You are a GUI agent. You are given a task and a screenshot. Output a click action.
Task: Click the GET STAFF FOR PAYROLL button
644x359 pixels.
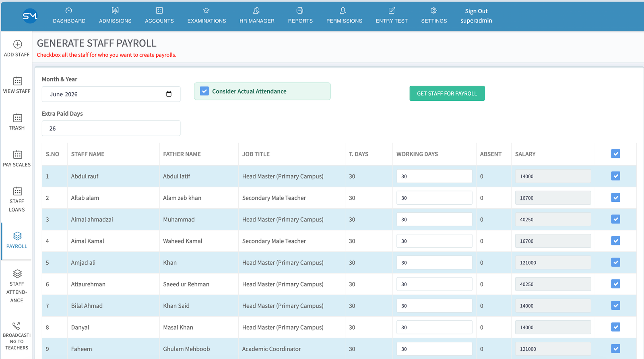[x=447, y=93]
